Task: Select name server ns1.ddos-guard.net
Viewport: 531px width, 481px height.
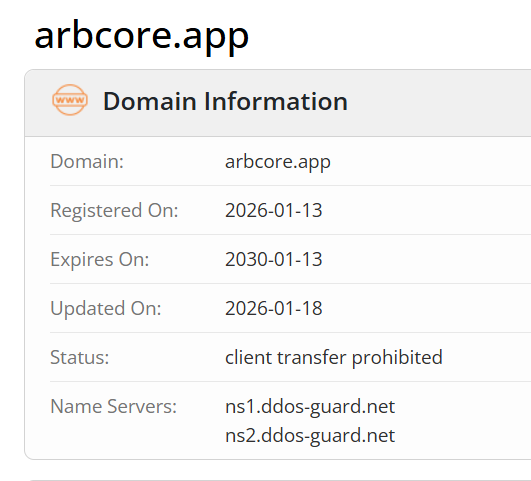Action: (310, 407)
